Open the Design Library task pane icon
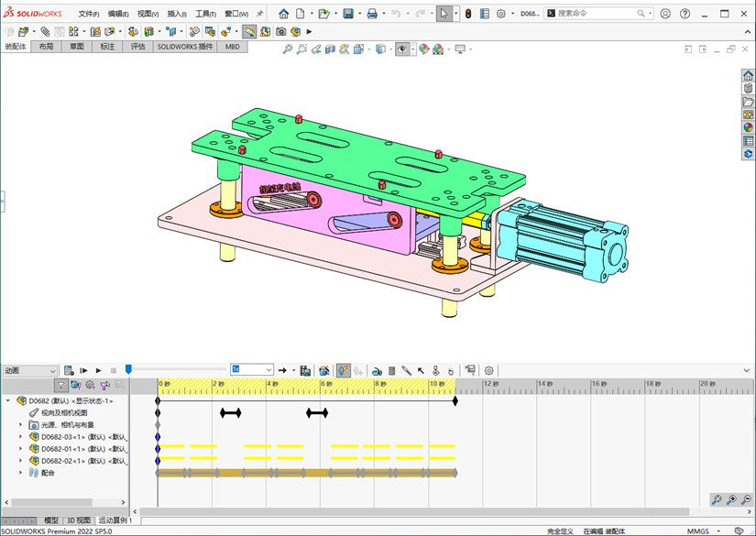Screen dimensions: 756x536 point(748,89)
